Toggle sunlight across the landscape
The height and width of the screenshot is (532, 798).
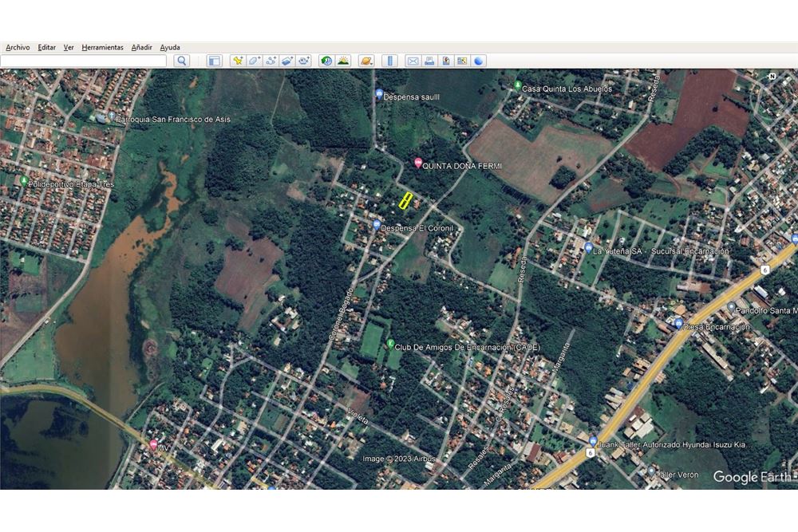pos(343,61)
